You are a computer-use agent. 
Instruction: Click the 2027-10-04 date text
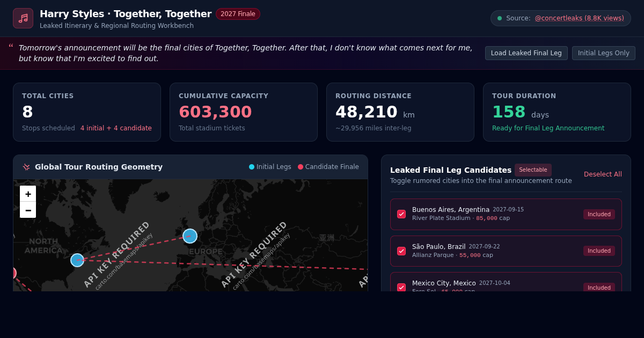point(495,283)
